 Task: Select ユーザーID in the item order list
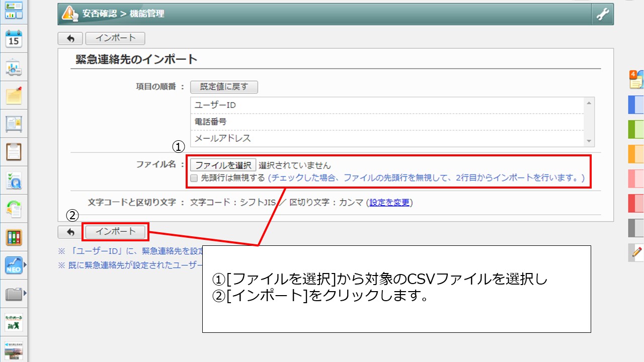coord(387,106)
